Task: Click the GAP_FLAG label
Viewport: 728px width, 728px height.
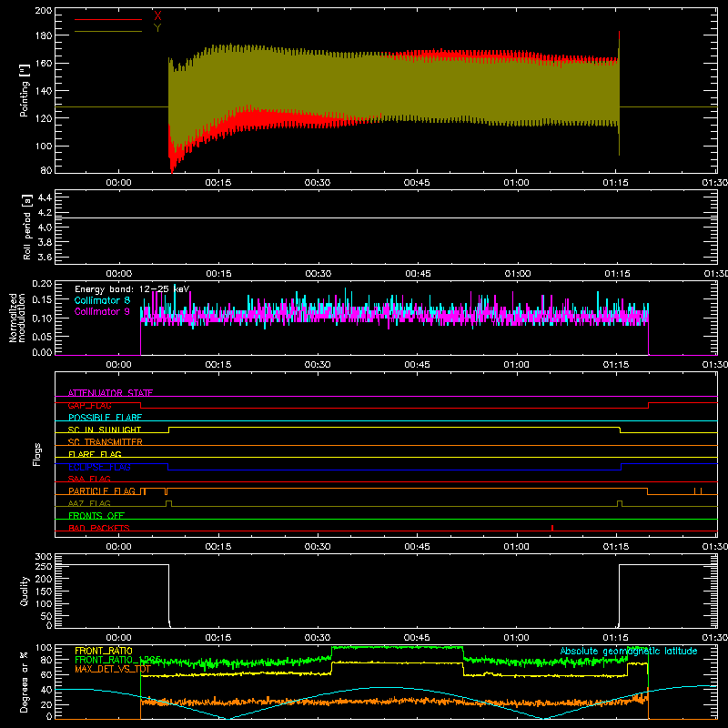Action: click(x=89, y=405)
